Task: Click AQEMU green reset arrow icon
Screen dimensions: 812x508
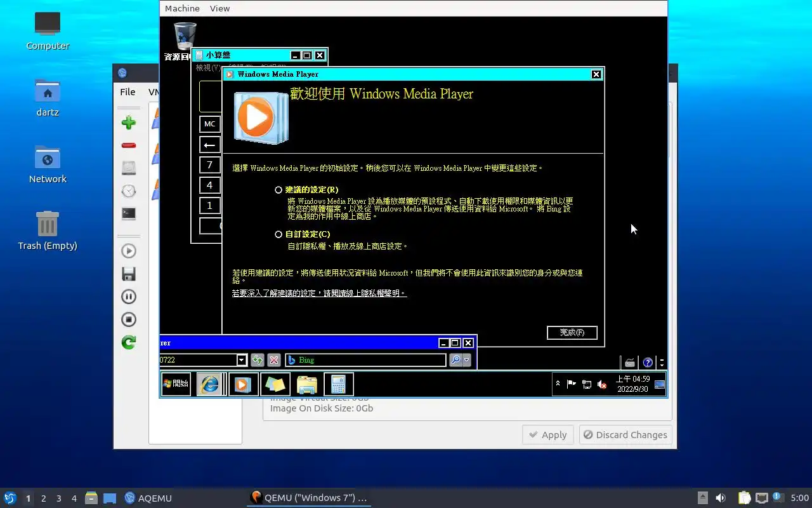Action: click(x=129, y=342)
